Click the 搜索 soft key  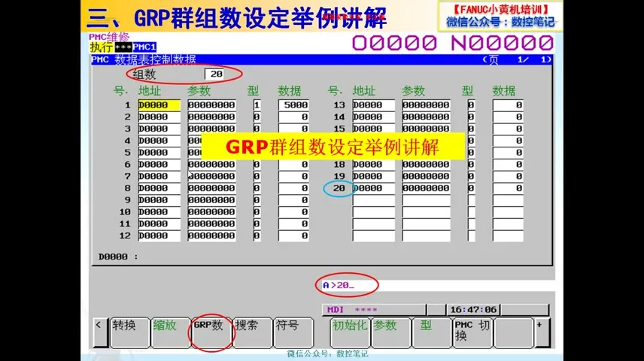point(252,332)
